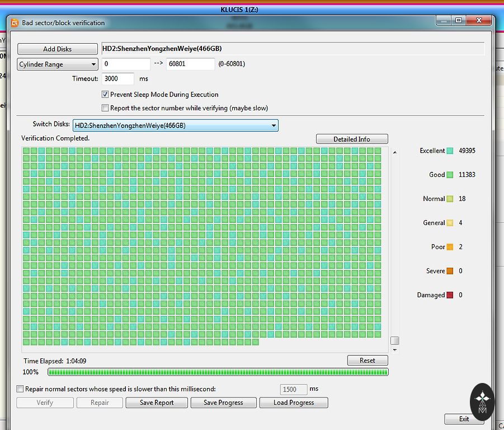
Task: Open the Cylinder Range dropdown
Action: tap(58, 64)
